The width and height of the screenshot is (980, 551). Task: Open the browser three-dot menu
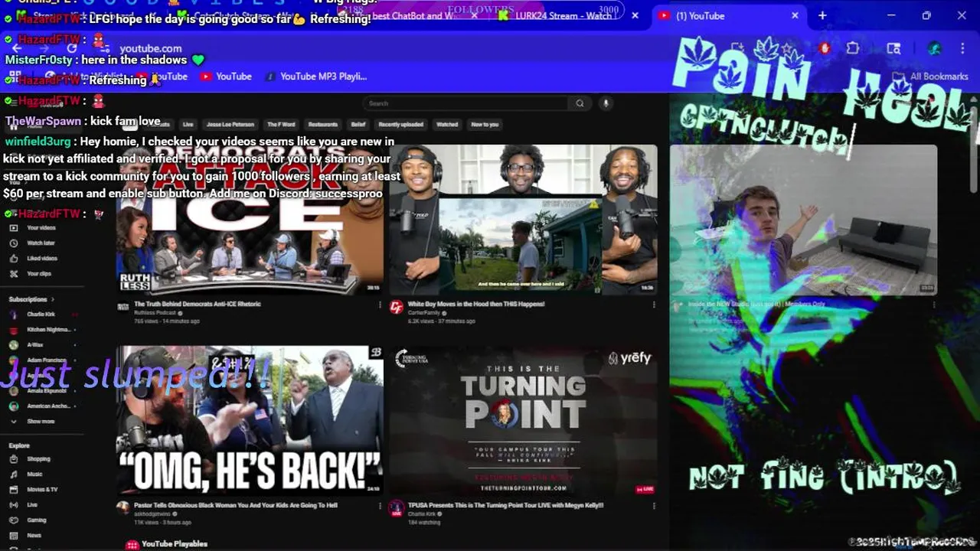962,48
